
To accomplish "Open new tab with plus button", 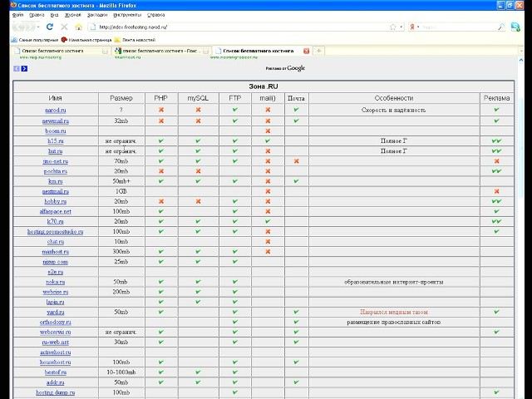I will 319,51.
